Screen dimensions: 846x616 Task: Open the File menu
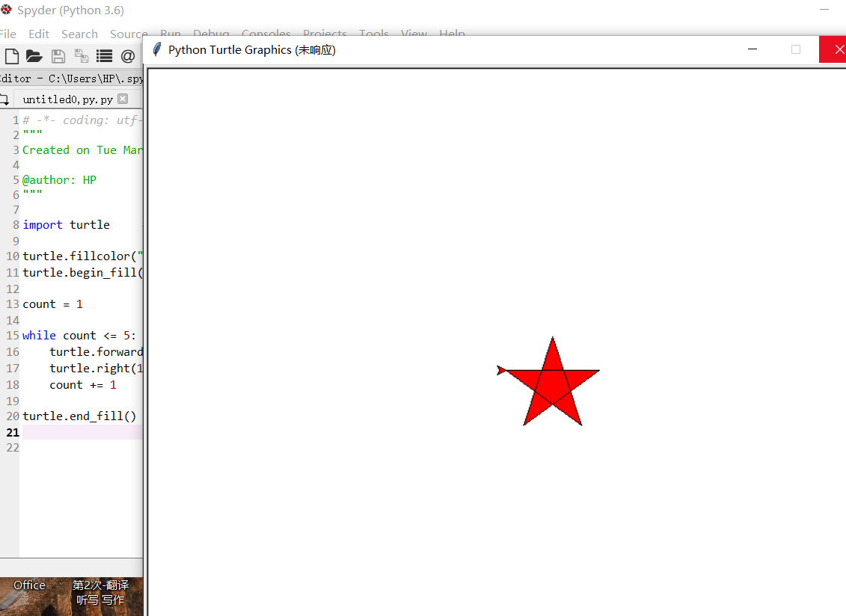tap(8, 34)
